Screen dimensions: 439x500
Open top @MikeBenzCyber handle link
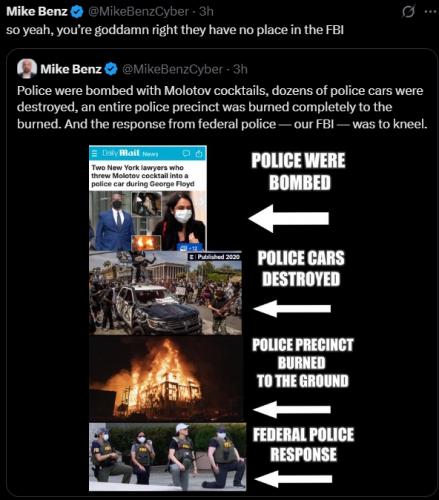138,12
